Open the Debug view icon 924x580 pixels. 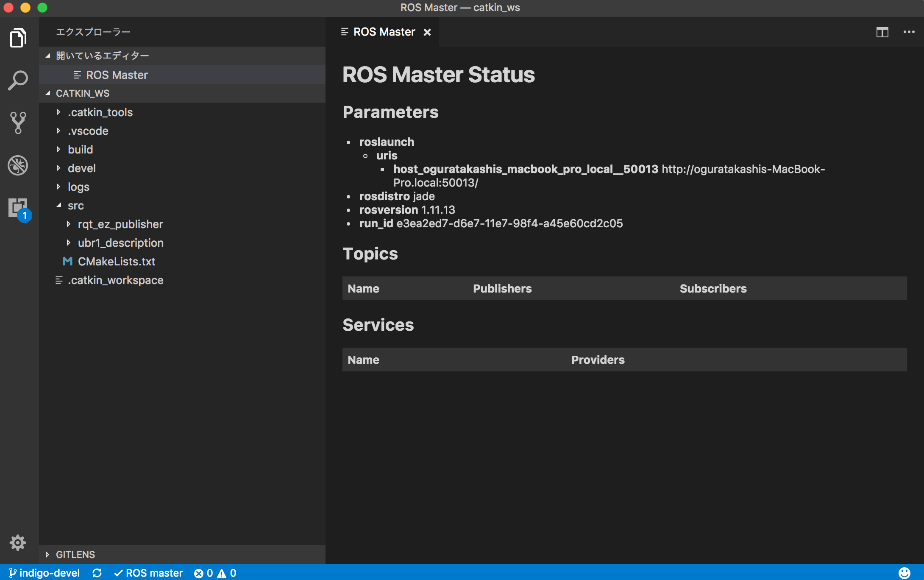pos(18,165)
